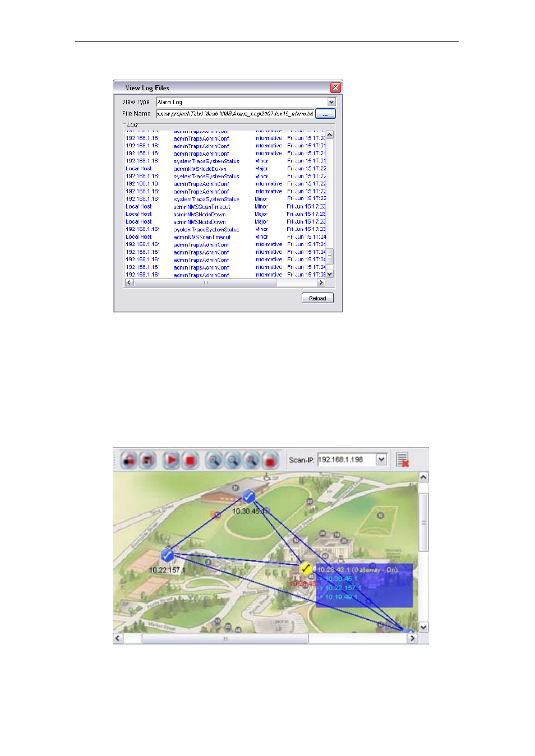The height and width of the screenshot is (756, 535).
Task: Click the File Name path field
Action: coord(235,113)
